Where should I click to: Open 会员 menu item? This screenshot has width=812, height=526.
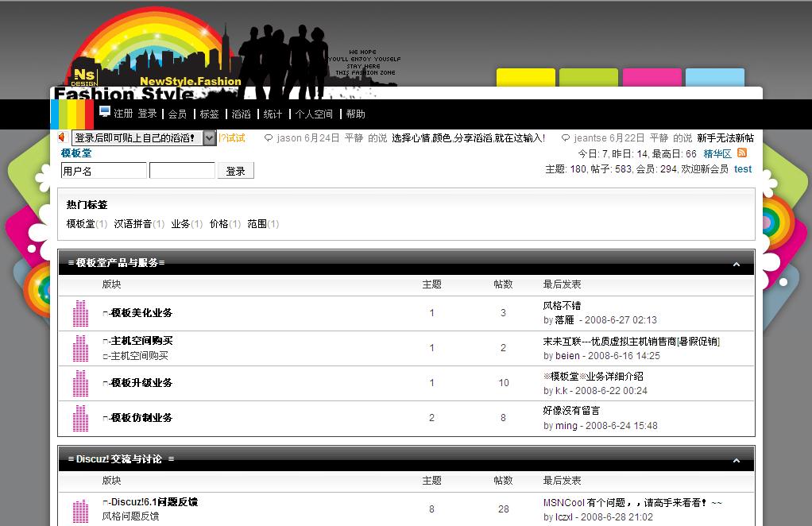(177, 114)
